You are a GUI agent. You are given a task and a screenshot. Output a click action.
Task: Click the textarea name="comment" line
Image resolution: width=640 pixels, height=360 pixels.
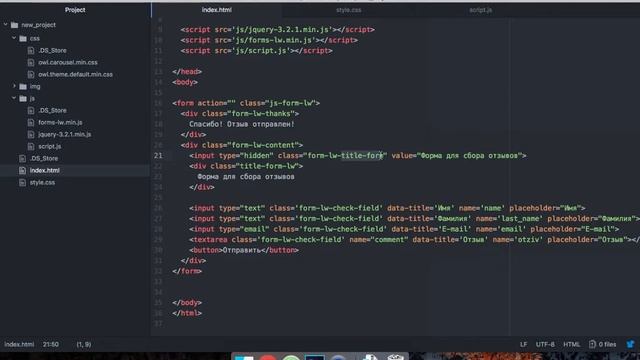(414, 240)
